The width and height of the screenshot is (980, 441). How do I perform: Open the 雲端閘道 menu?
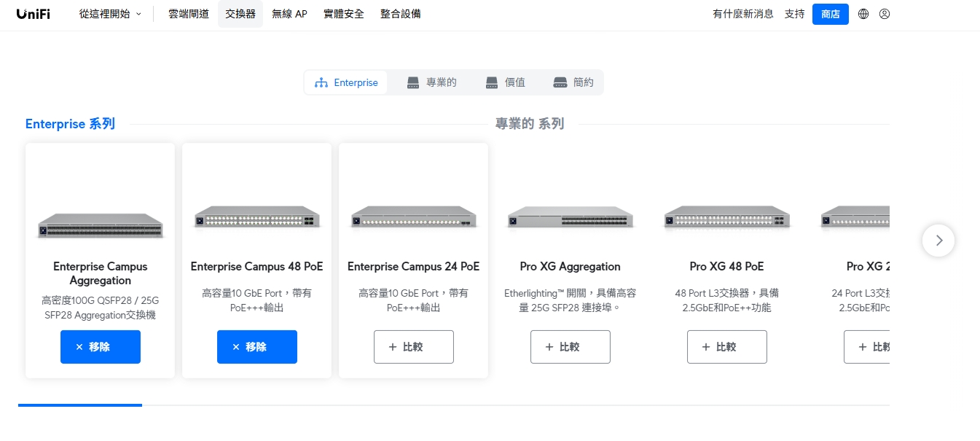click(x=189, y=14)
